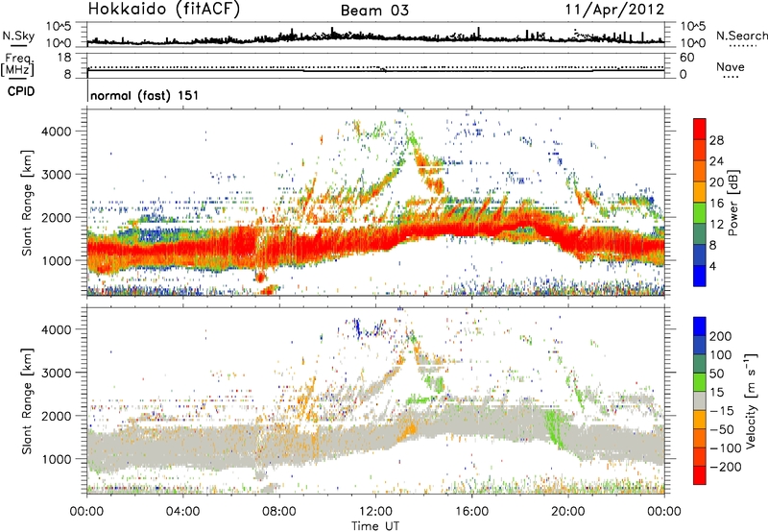Viewport: 768px width, 532px height.
Task: Click the '60' Nave axis tick
Action: pyautogui.click(x=686, y=58)
